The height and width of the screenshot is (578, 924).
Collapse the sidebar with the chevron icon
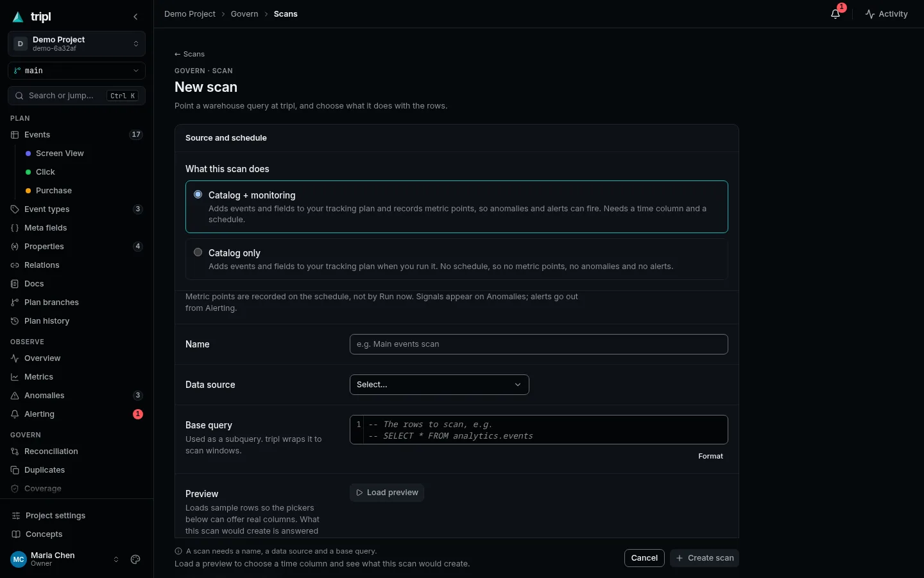(135, 17)
